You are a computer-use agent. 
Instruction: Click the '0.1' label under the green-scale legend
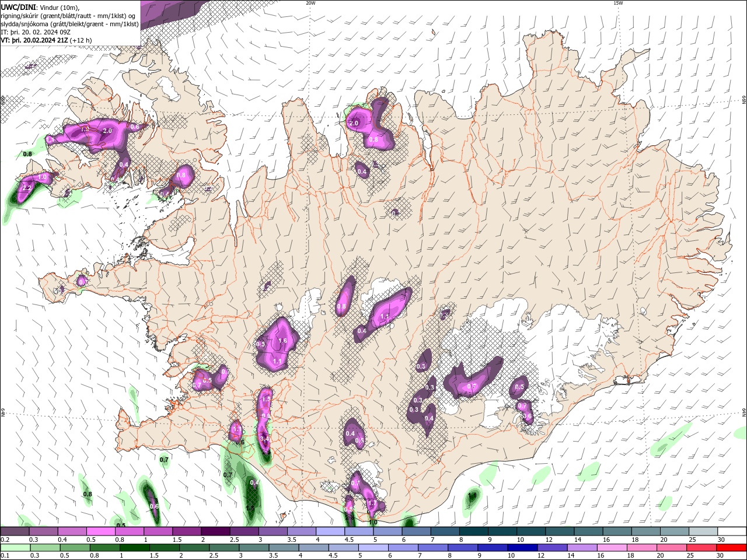tap(5, 556)
